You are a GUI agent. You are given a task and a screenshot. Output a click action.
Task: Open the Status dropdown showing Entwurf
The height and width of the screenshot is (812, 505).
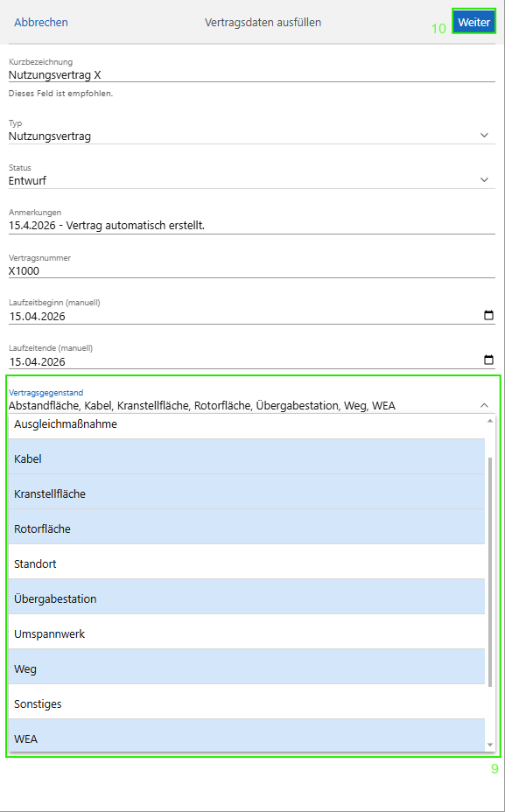point(252,181)
